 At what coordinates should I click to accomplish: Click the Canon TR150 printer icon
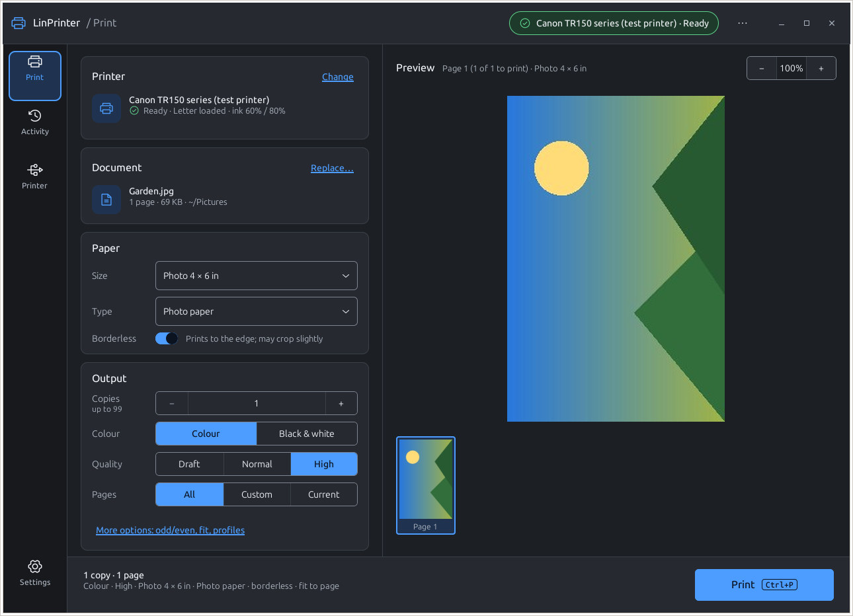coord(106,108)
